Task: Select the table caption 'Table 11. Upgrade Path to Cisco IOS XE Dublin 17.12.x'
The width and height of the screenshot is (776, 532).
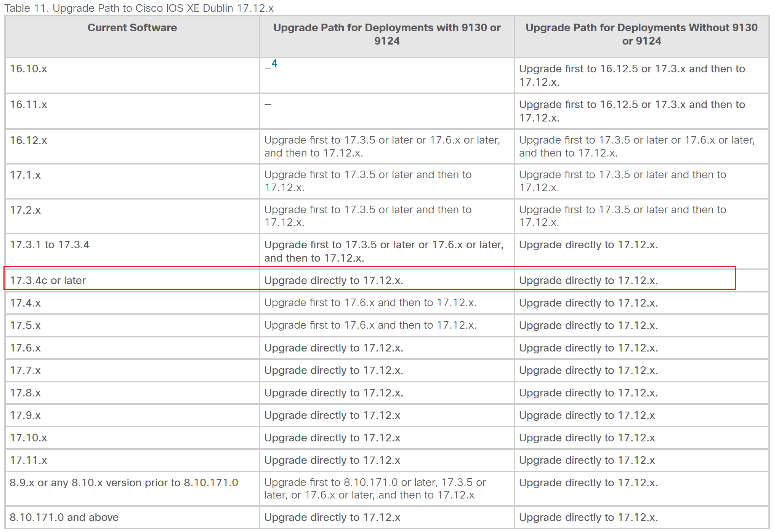Action: 139,8
